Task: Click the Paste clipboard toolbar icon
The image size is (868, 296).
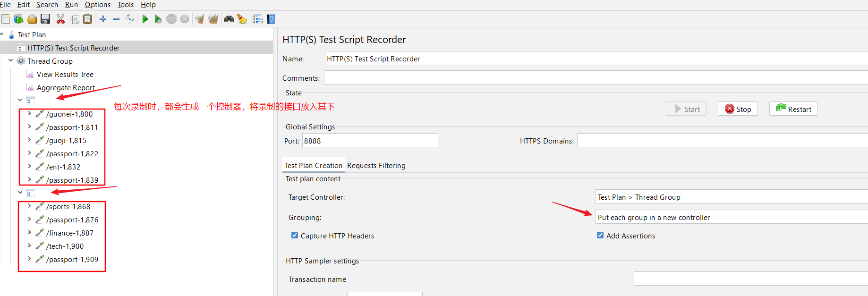Action: coord(87,19)
